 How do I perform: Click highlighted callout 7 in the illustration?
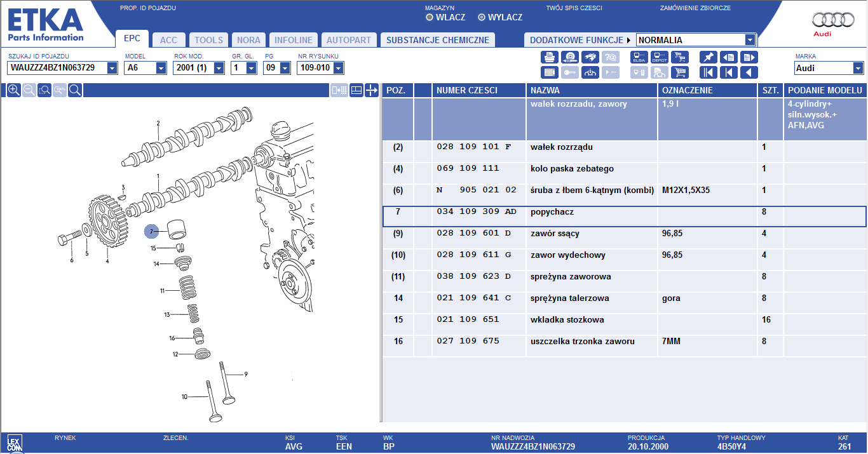[x=151, y=232]
